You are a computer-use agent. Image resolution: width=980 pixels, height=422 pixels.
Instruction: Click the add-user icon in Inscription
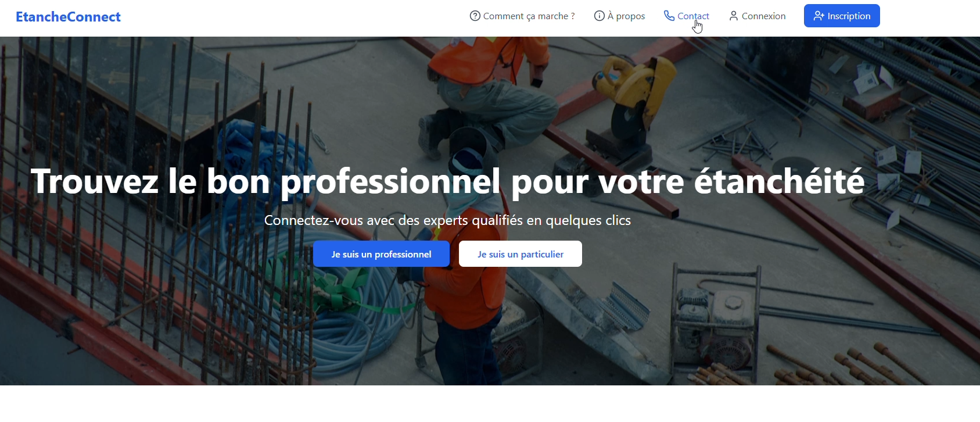click(x=819, y=16)
